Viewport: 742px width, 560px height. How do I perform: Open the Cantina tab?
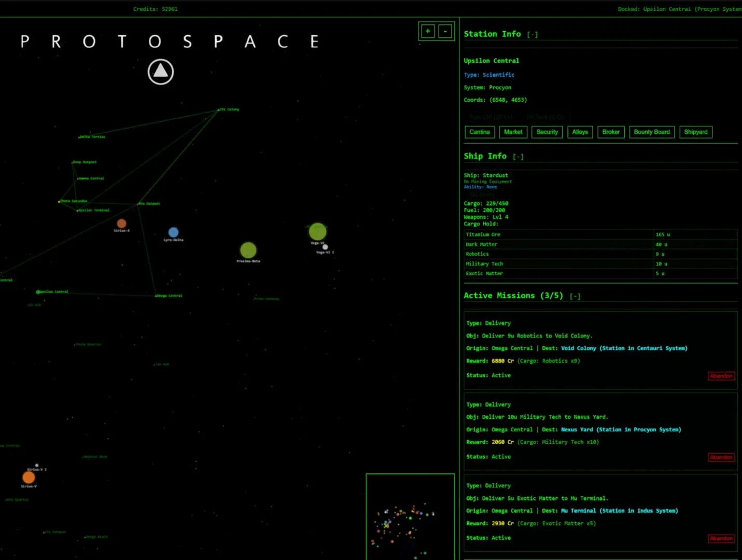pos(479,132)
